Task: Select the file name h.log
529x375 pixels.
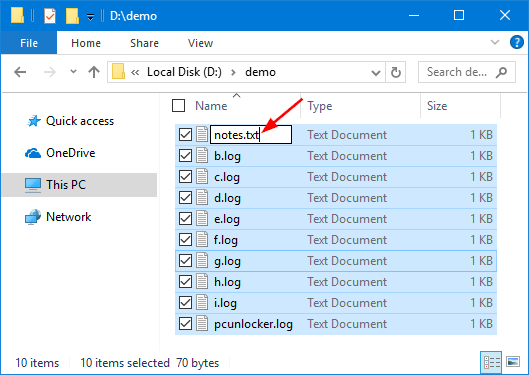Action: coord(227,282)
